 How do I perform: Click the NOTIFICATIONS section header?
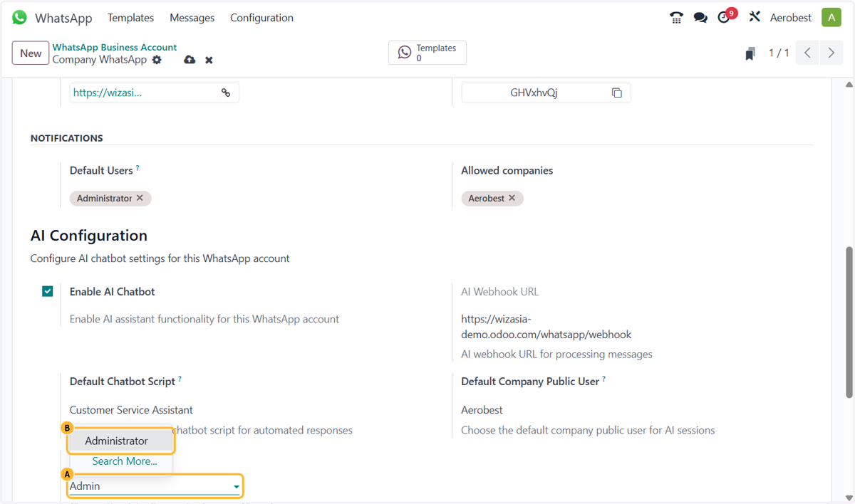tap(67, 138)
